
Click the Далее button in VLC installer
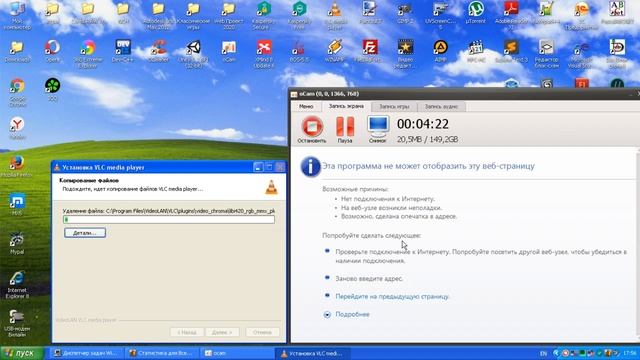click(222, 332)
